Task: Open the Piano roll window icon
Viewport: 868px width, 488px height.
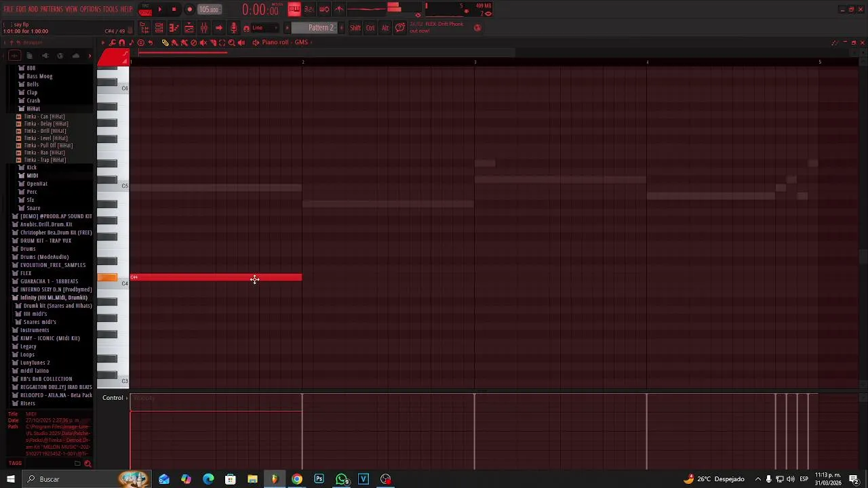Action: 174,28
